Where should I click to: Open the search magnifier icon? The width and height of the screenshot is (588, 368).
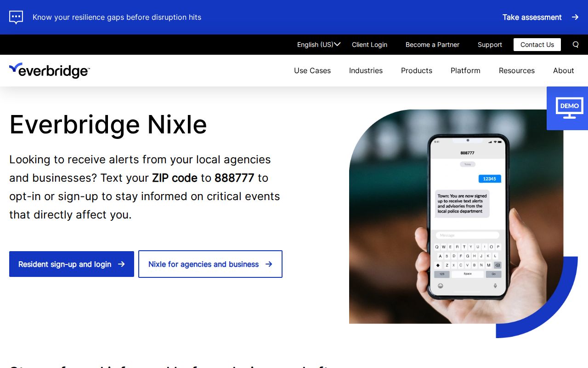point(576,45)
